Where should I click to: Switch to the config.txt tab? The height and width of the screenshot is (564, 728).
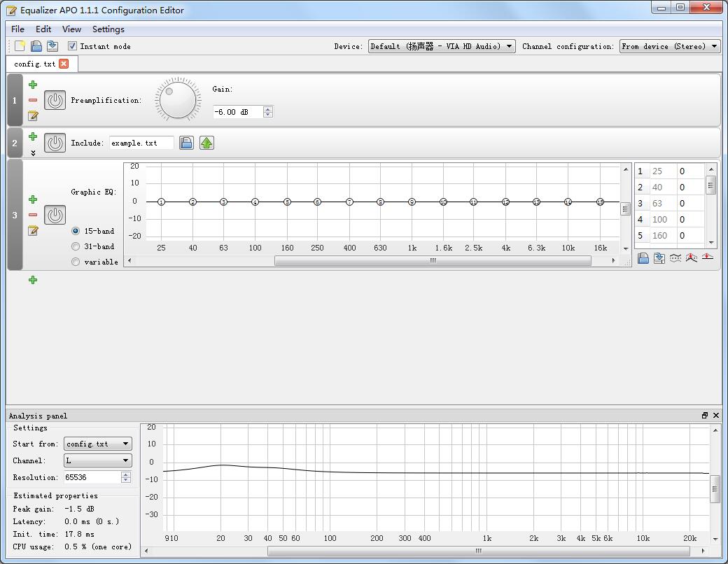click(x=34, y=64)
